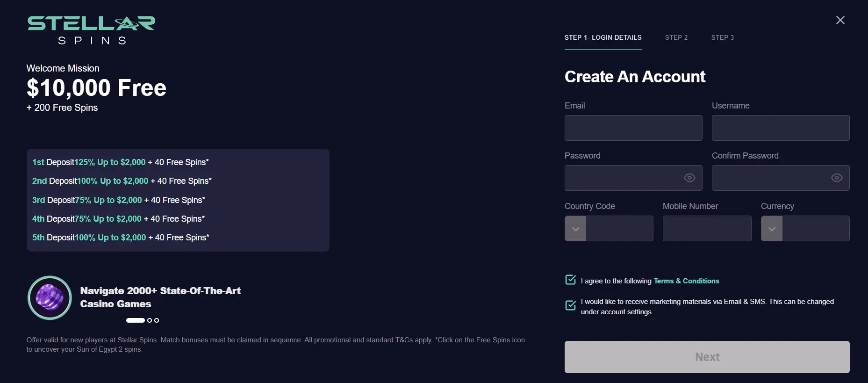Viewport: 868px width, 383px height.
Task: Focus the Email input field
Action: coord(633,128)
